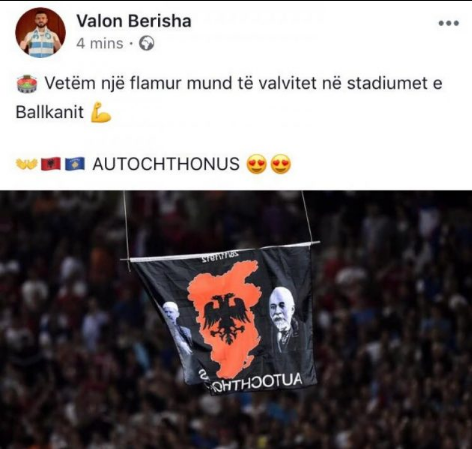The height and width of the screenshot is (449, 472).
Task: Click the first heart-eyes emoji
Action: (x=256, y=164)
